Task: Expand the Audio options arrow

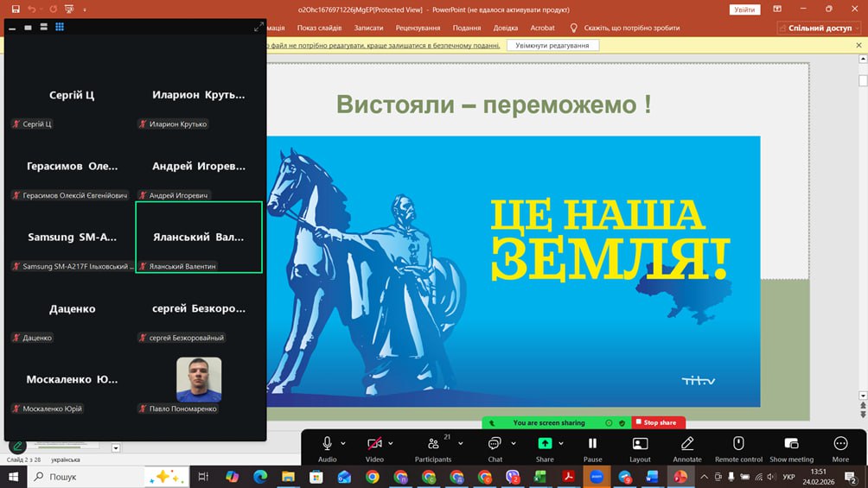Action: [x=343, y=443]
